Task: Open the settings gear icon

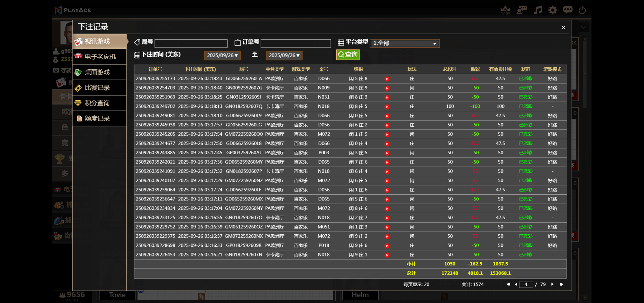Action: pos(552,10)
